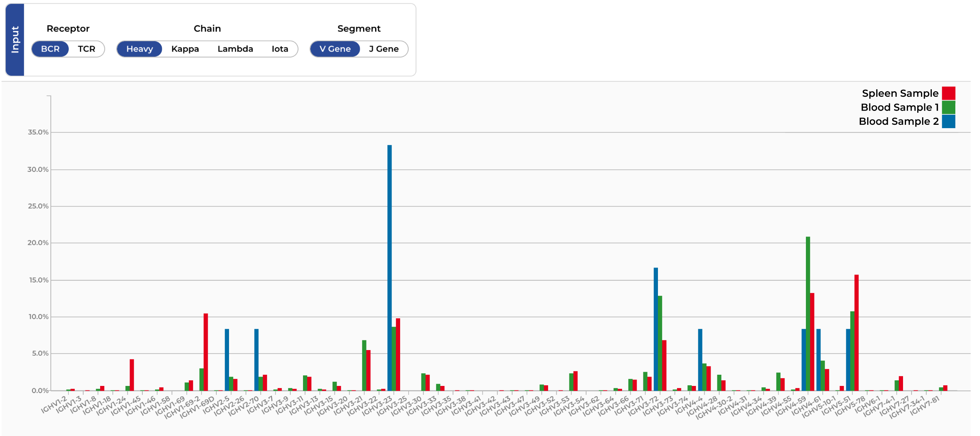Click the red IGHV4-59 bar
Viewport: 980px width, 436px height.
pyautogui.click(x=812, y=341)
